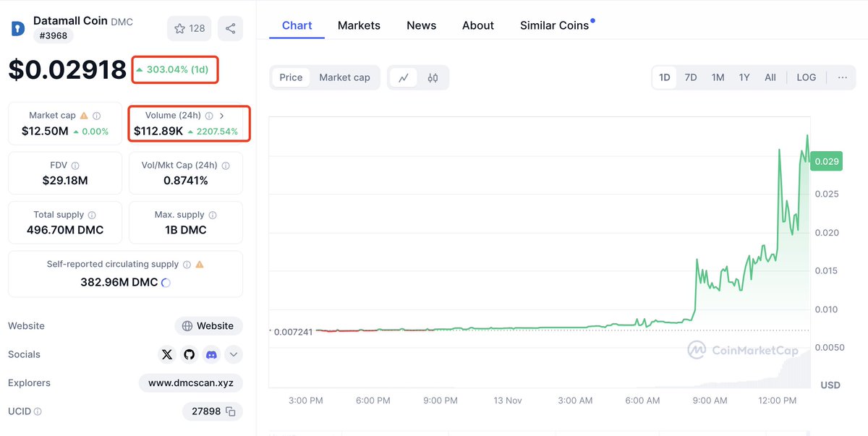Screen dimensions: 868x436
Task: Click the #3968 rank badge
Action: 53,36
